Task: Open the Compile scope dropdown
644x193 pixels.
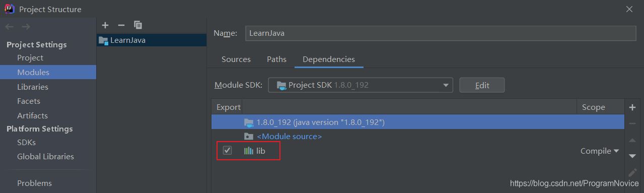Action: click(x=599, y=151)
